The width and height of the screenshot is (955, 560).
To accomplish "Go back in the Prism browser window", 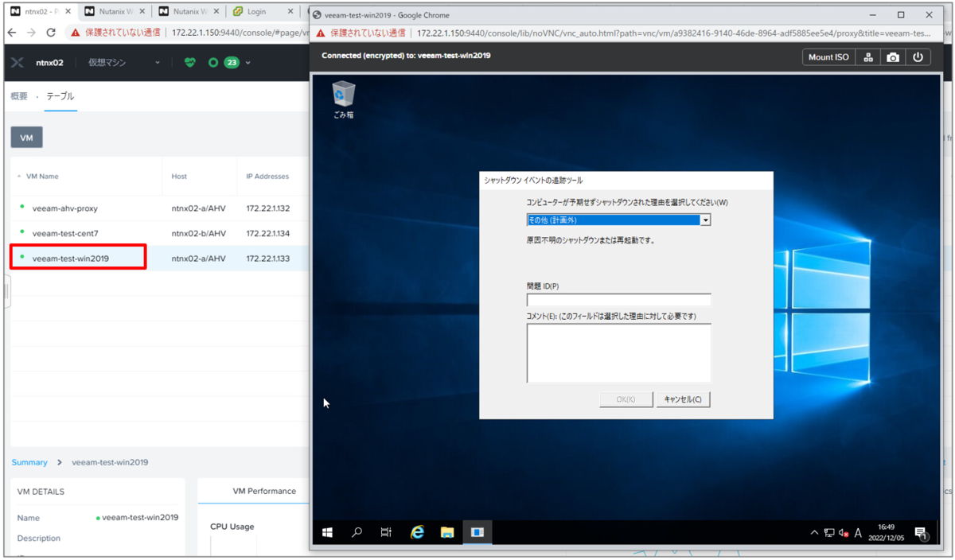I will click(x=12, y=33).
